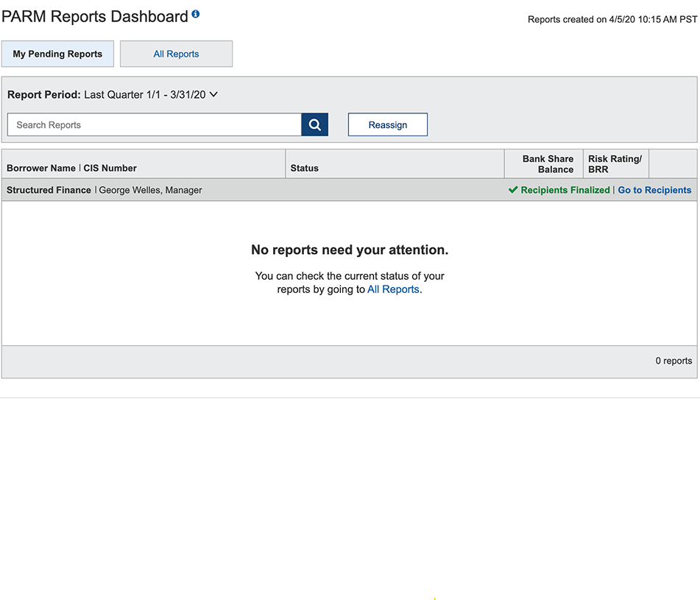Switch to the My Pending Reports tab

pyautogui.click(x=57, y=54)
